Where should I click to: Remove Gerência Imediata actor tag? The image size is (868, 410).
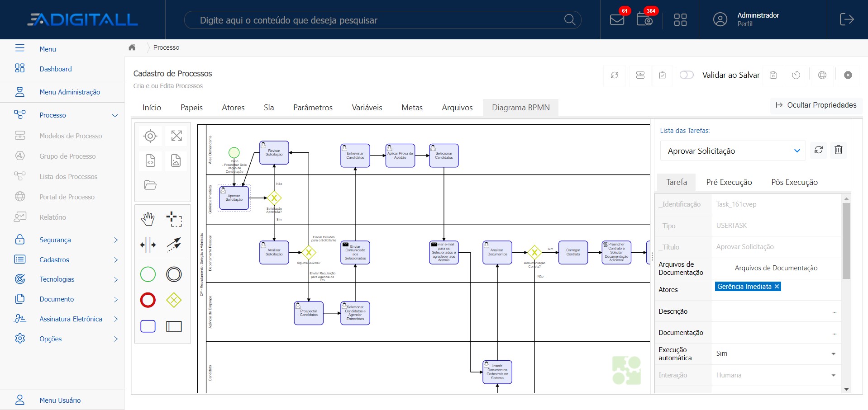tap(777, 287)
